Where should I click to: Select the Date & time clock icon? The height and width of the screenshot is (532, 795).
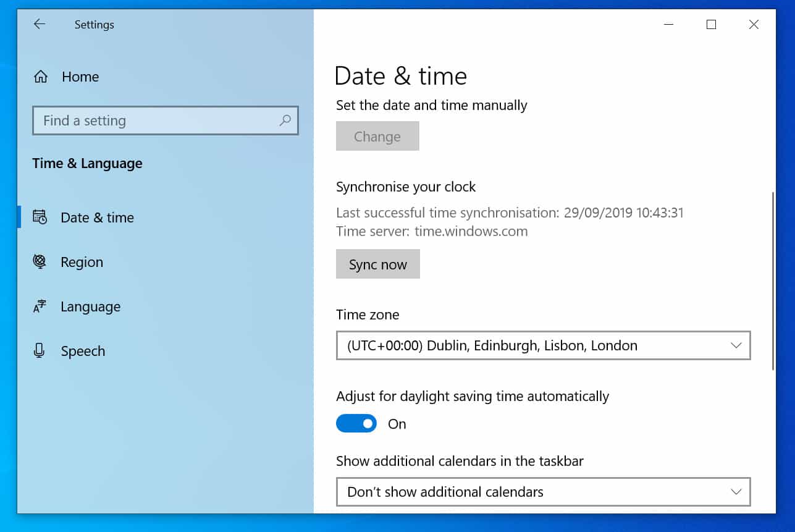tap(38, 217)
